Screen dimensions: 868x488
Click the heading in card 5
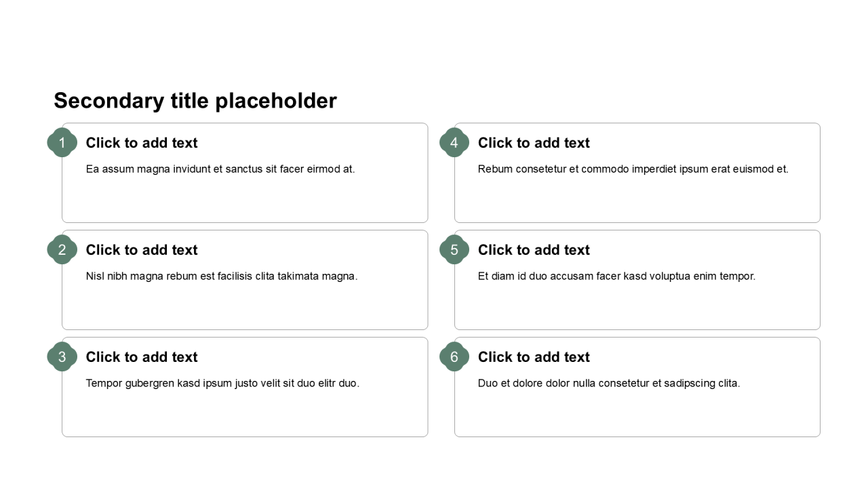(534, 250)
